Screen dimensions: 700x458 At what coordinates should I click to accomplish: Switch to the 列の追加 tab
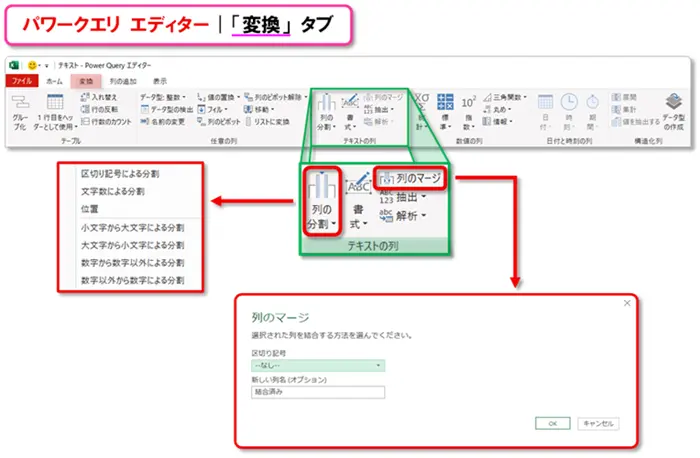pyautogui.click(x=123, y=81)
